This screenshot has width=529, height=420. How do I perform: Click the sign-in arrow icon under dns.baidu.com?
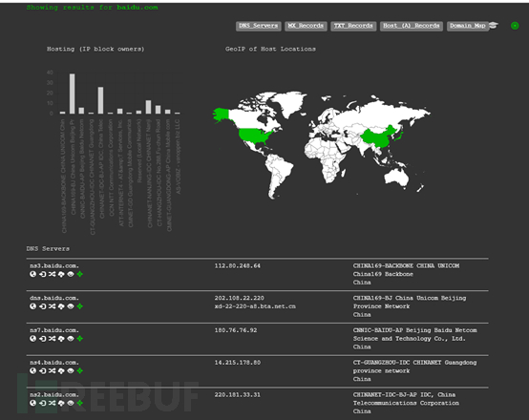tap(42, 306)
